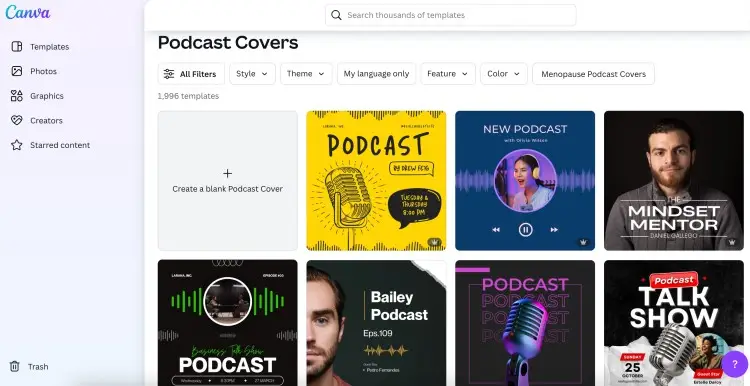Expand the Color filter dropdown
Viewport: 750px width, 386px height.
pos(504,74)
